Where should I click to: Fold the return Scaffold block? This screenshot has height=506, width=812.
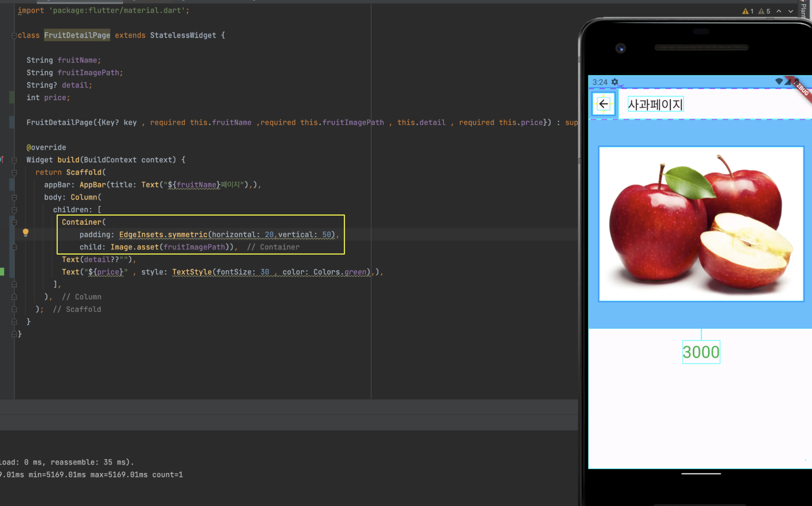[14, 173]
